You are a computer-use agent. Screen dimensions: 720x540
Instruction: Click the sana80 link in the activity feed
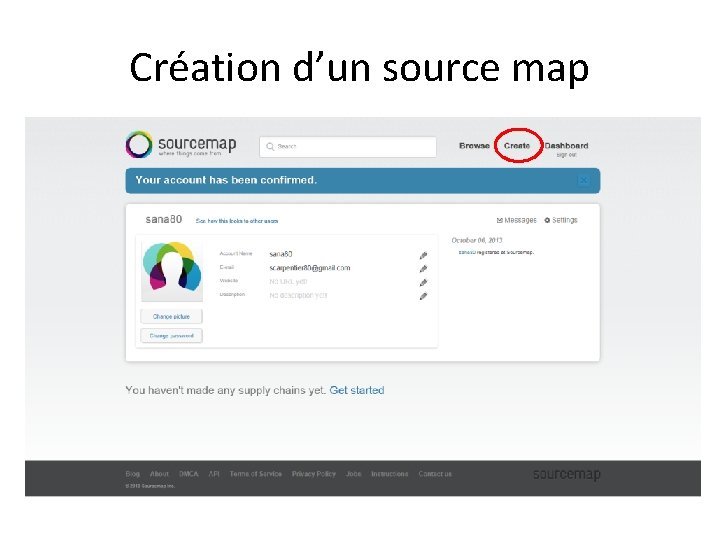click(x=467, y=252)
